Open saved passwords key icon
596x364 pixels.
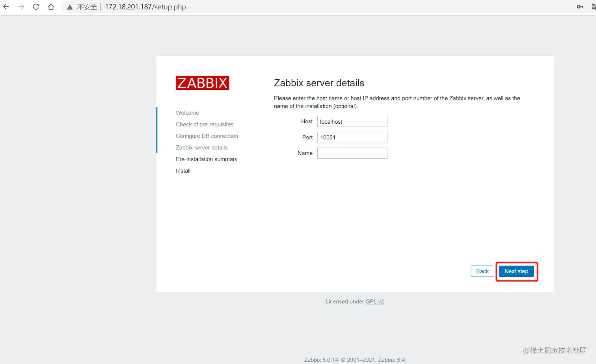click(x=580, y=7)
